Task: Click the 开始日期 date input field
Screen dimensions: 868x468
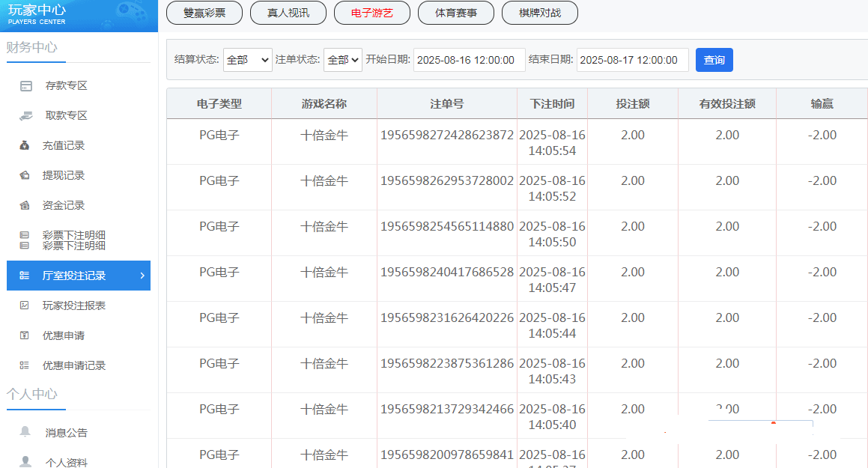Action: (469, 60)
